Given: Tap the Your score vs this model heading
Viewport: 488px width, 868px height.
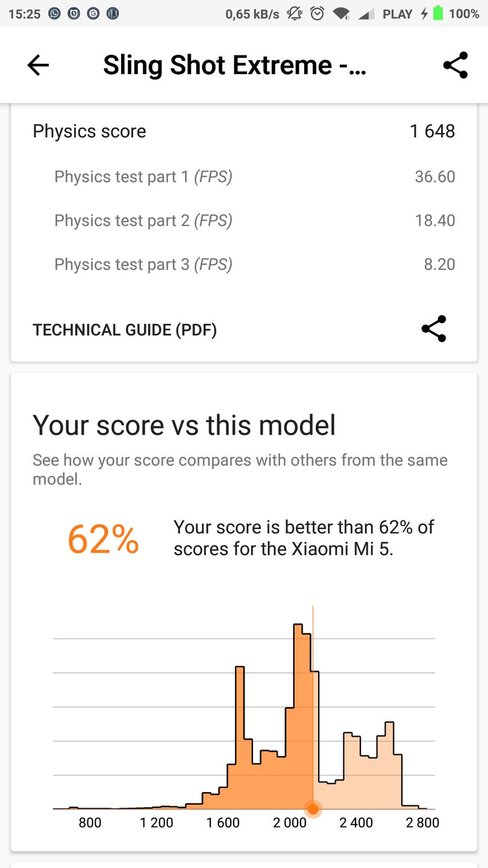Looking at the screenshot, I should 184,425.
